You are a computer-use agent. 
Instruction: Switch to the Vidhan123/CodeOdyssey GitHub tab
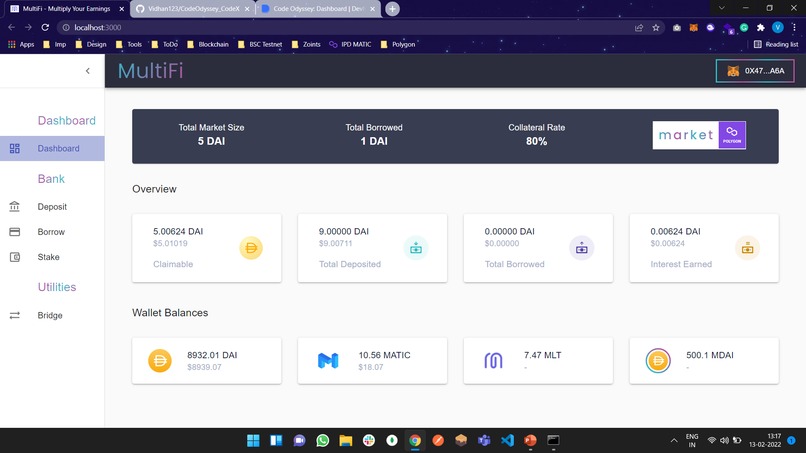(x=193, y=9)
